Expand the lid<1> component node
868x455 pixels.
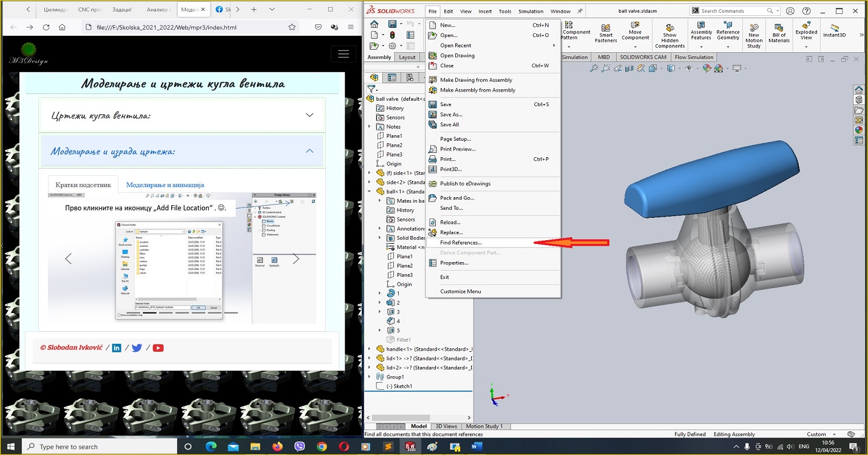pos(370,358)
